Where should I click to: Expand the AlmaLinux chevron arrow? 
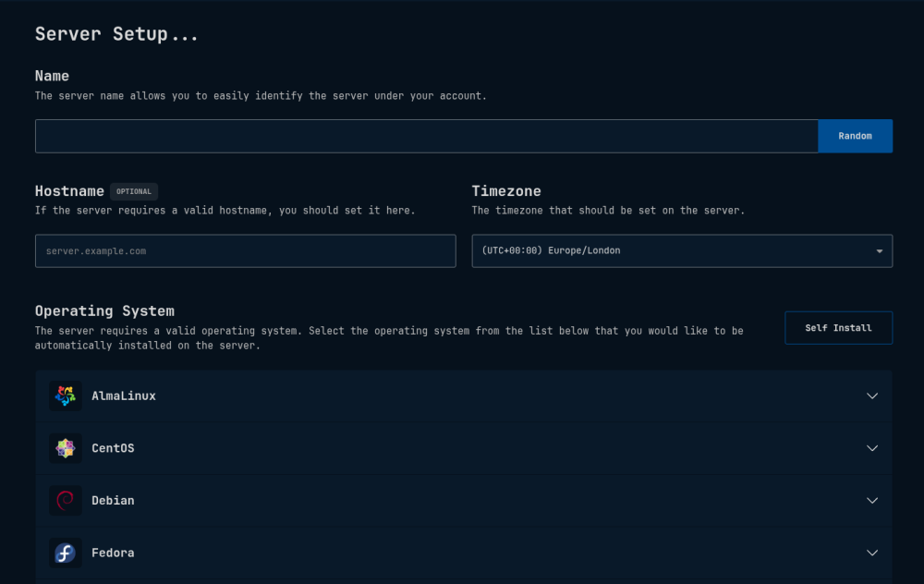click(x=872, y=396)
